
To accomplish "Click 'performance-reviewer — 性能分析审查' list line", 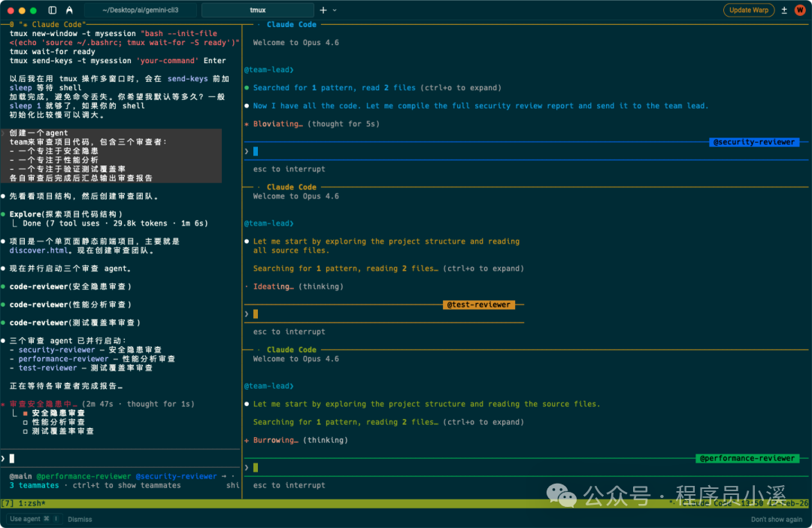I will [97, 359].
